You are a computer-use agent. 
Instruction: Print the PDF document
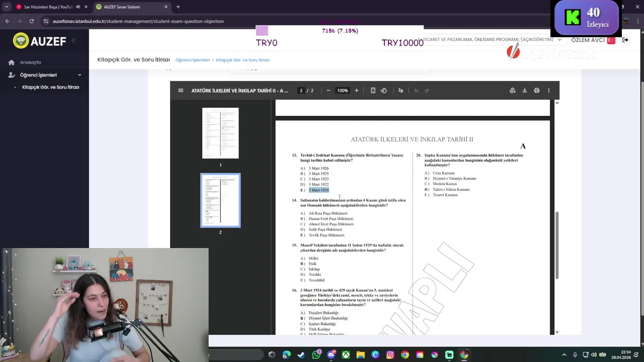(x=536, y=90)
